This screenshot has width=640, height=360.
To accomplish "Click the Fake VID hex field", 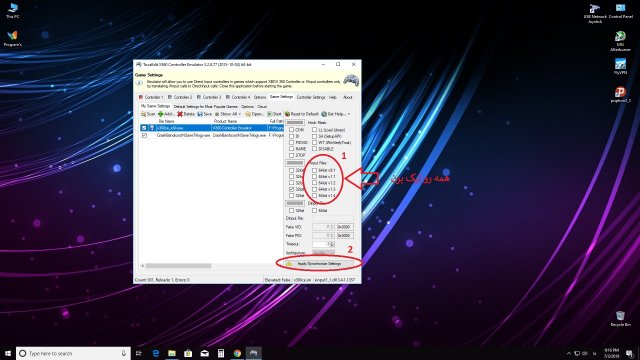I will click(x=345, y=227).
